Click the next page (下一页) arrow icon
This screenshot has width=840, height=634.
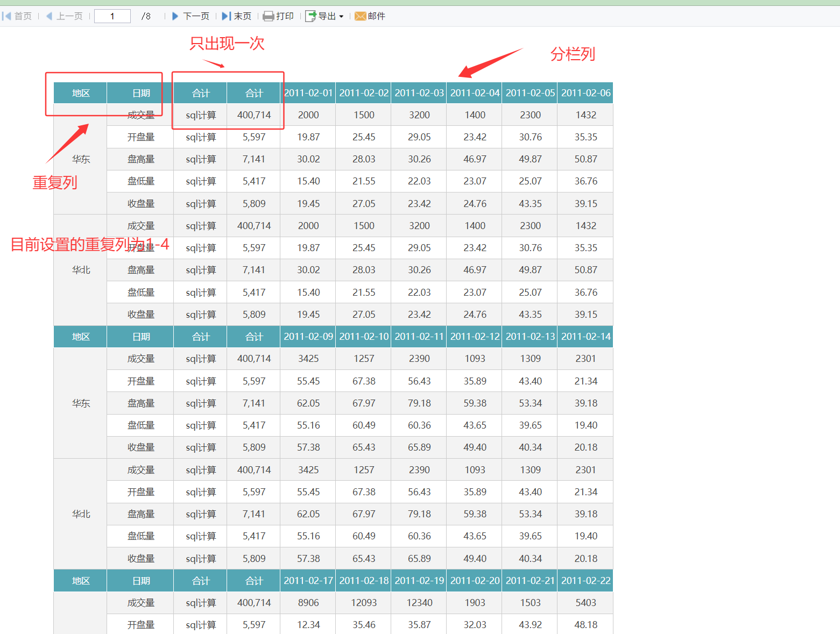pos(175,16)
